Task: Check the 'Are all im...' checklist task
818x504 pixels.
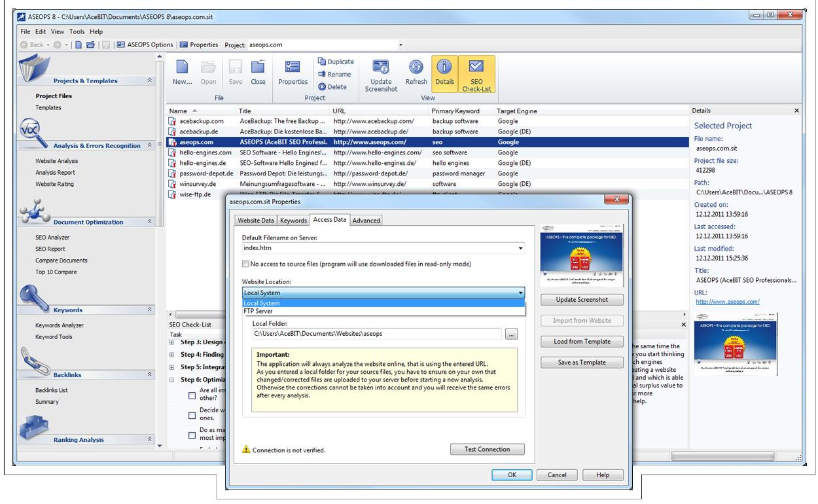Action: [192, 395]
